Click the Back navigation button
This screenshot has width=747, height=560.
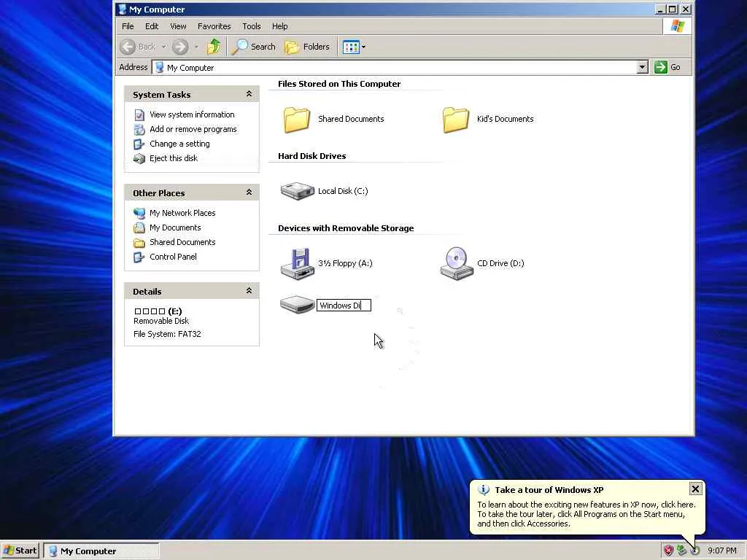coord(138,47)
